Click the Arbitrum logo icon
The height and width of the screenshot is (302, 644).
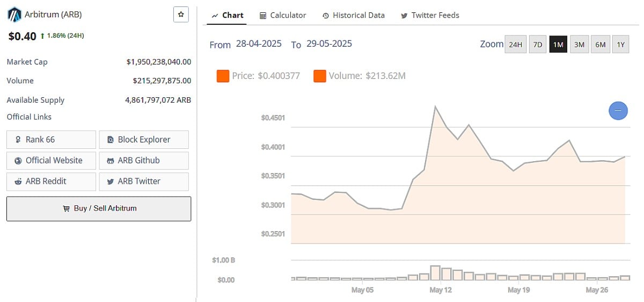(14, 15)
